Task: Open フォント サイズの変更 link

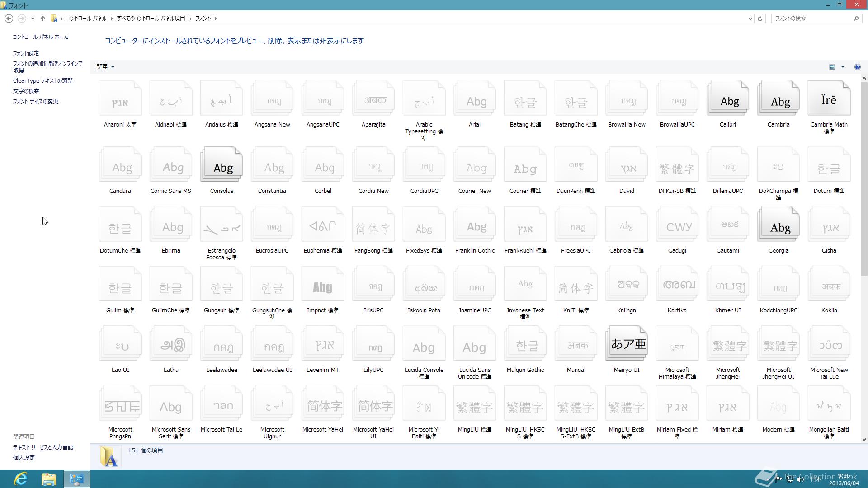Action: point(36,102)
